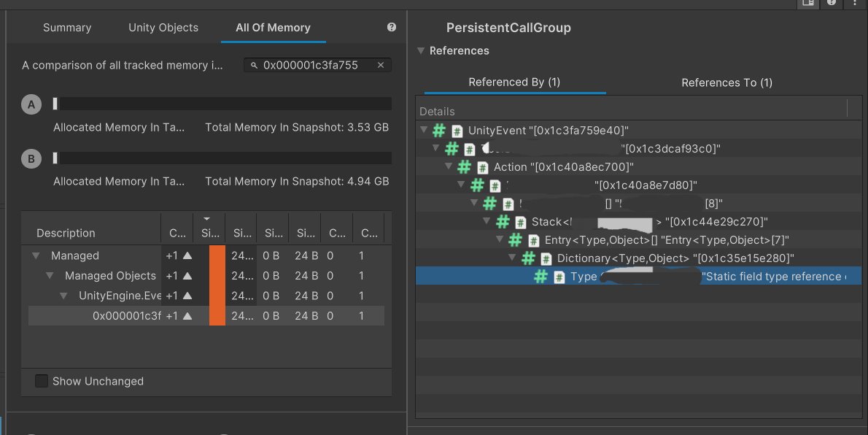Viewport: 868px width, 435px height.
Task: Open the three-dot overflow menu top right
Action: coord(854,4)
